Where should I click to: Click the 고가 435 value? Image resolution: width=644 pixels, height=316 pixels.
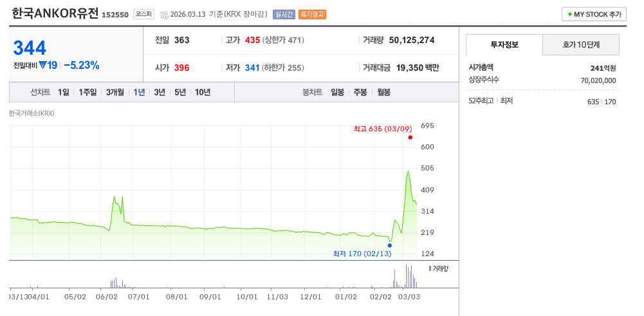253,41
